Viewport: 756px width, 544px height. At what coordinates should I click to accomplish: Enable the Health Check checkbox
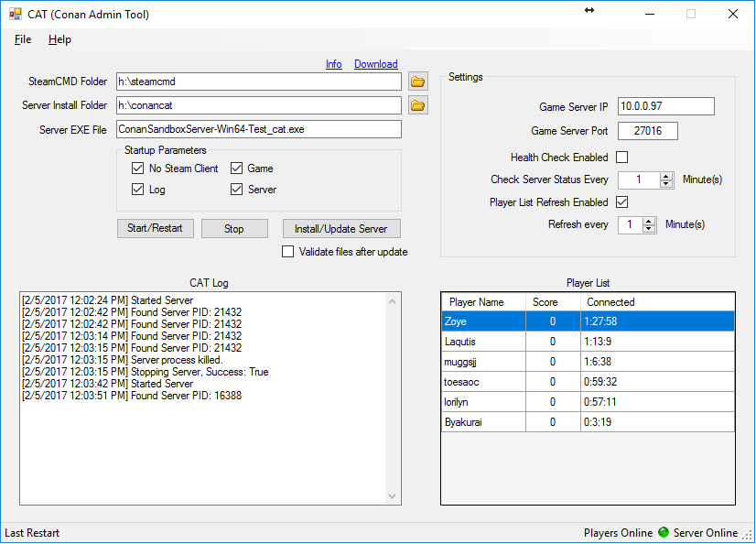(x=622, y=158)
